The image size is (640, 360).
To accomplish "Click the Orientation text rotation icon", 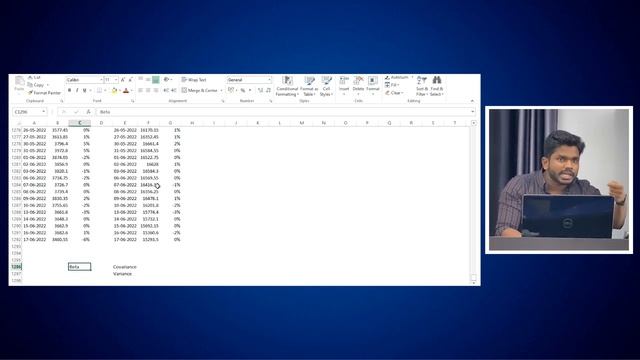I will click(x=167, y=80).
